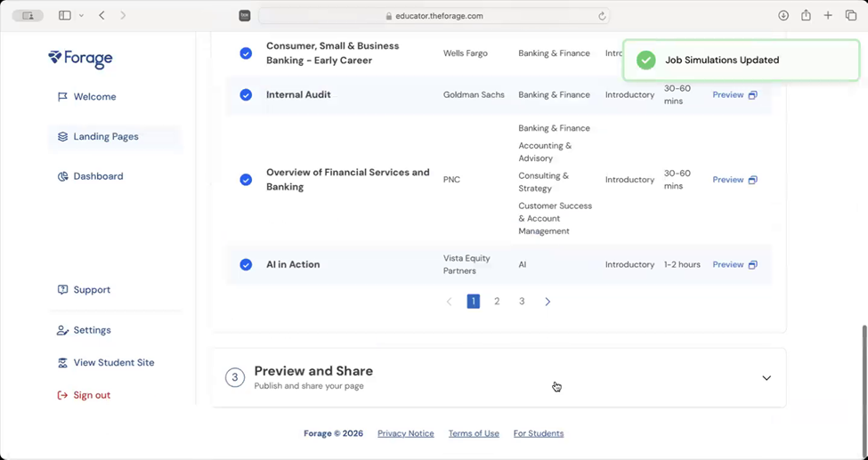868x460 pixels.
Task: Select page 1 in pagination
Action: (x=474, y=302)
